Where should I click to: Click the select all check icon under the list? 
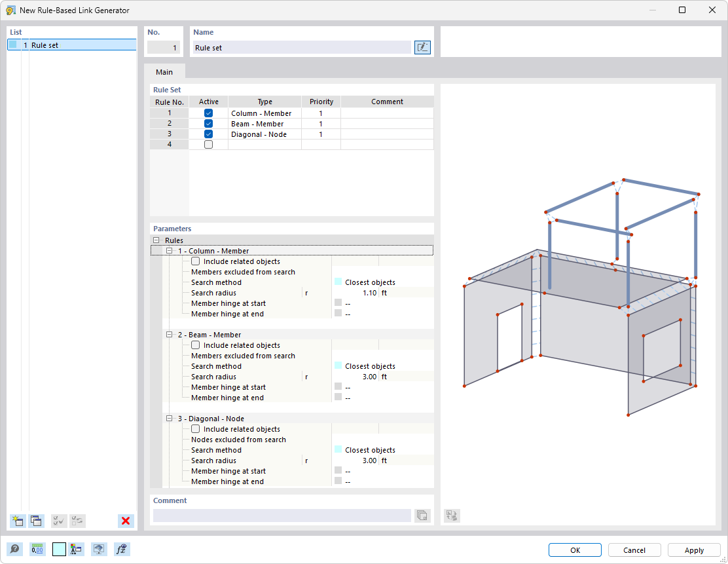click(59, 520)
